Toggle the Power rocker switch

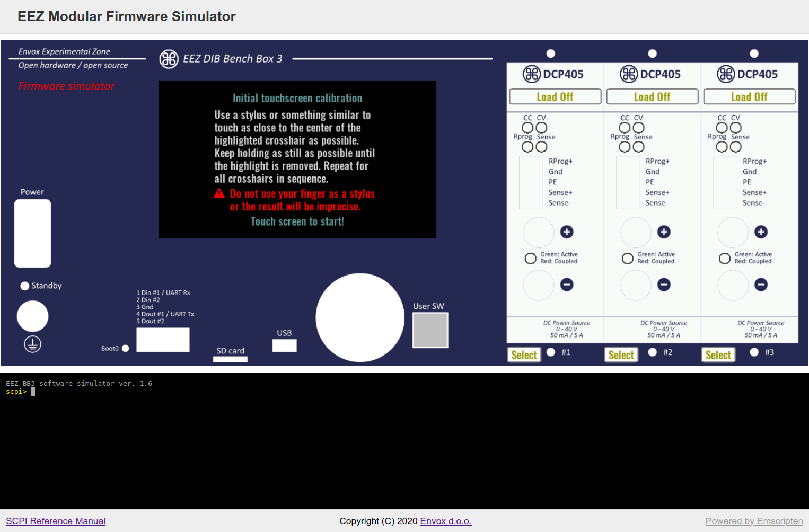point(32,233)
